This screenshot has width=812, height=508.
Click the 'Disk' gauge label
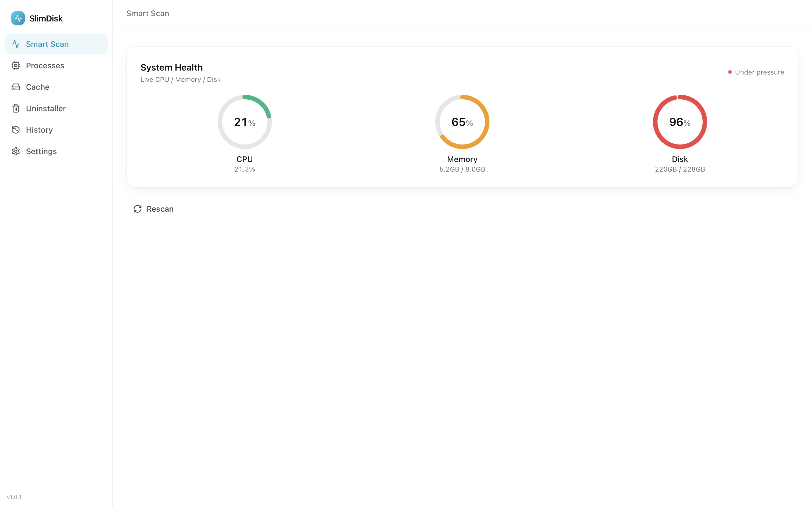click(680, 159)
